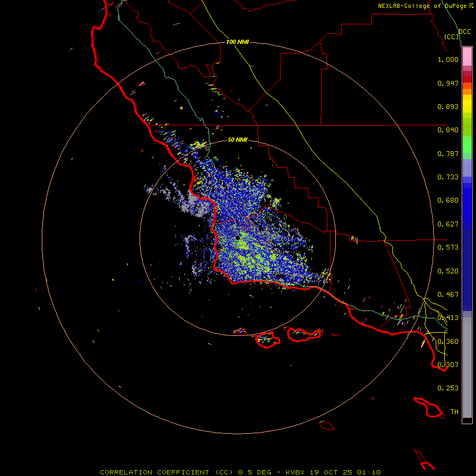Select the 0.307 scale value

tap(448, 364)
